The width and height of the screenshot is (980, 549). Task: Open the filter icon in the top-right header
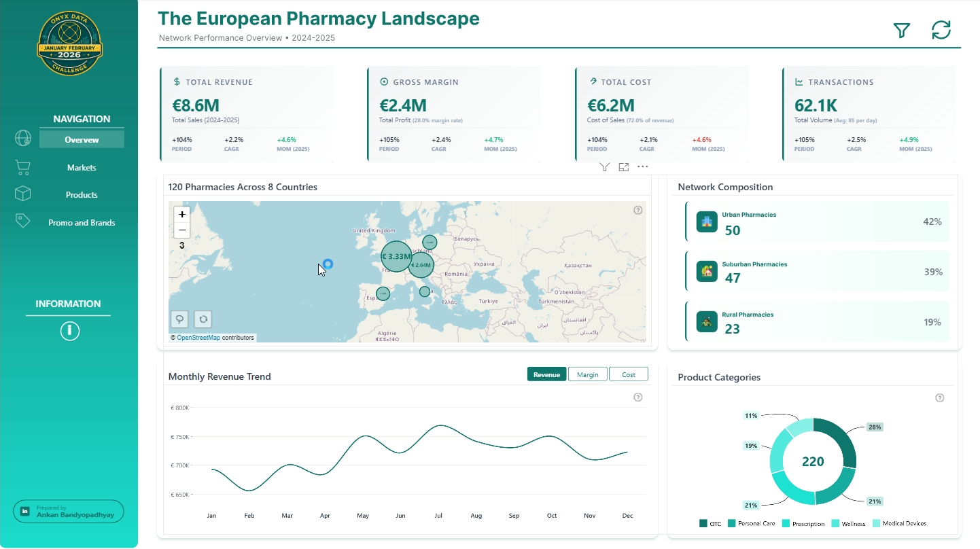901,31
